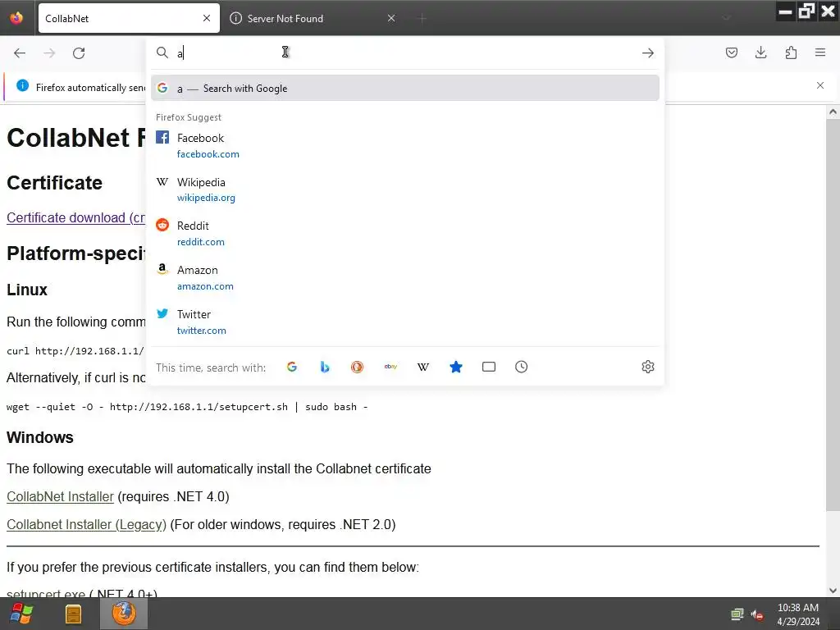The width and height of the screenshot is (840, 630).
Task: Click the network tray icon
Action: tap(737, 614)
